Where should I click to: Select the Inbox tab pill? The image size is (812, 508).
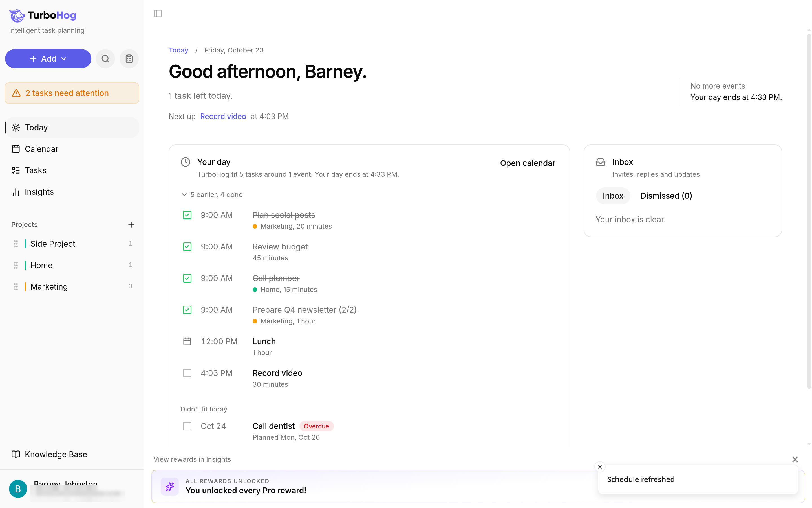613,196
